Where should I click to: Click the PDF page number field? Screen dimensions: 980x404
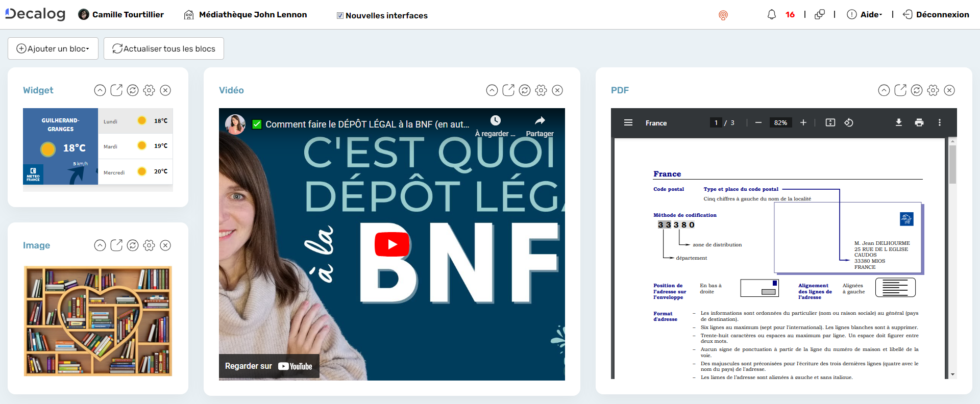(716, 123)
